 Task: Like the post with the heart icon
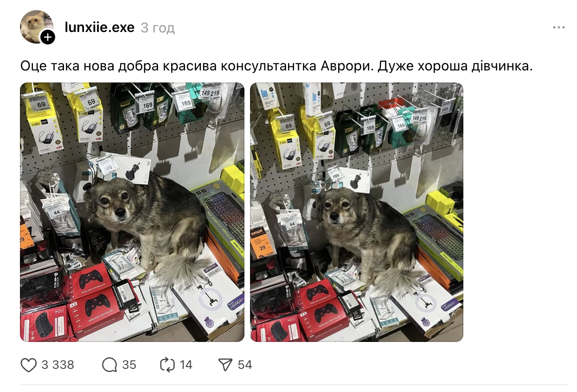point(29,365)
